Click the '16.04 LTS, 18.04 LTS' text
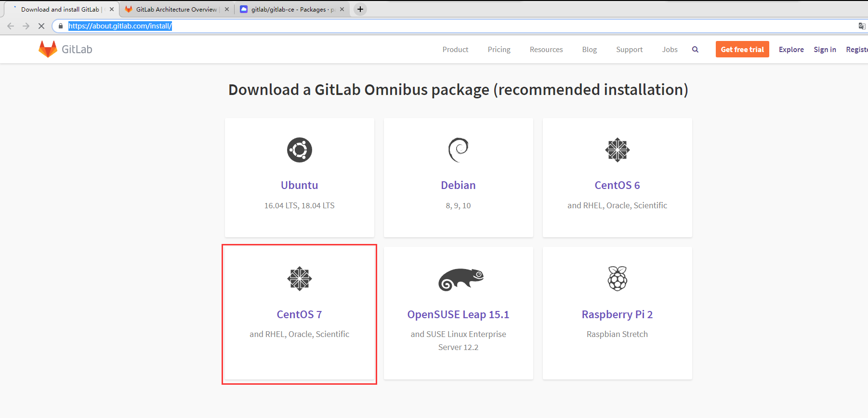Viewport: 868px width, 418px height. tap(300, 205)
